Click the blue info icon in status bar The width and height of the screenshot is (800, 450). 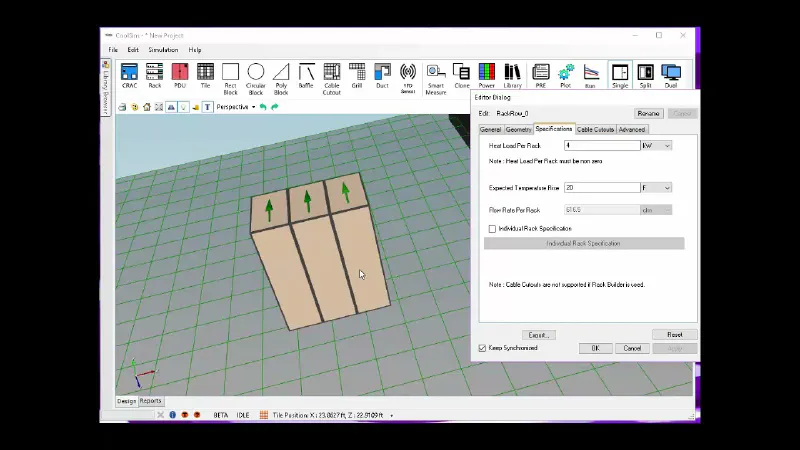172,415
